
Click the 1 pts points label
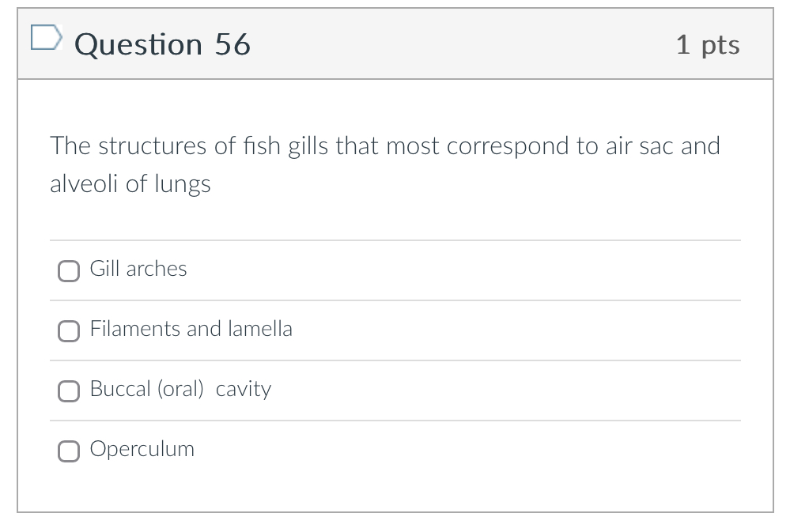pyautogui.click(x=709, y=44)
